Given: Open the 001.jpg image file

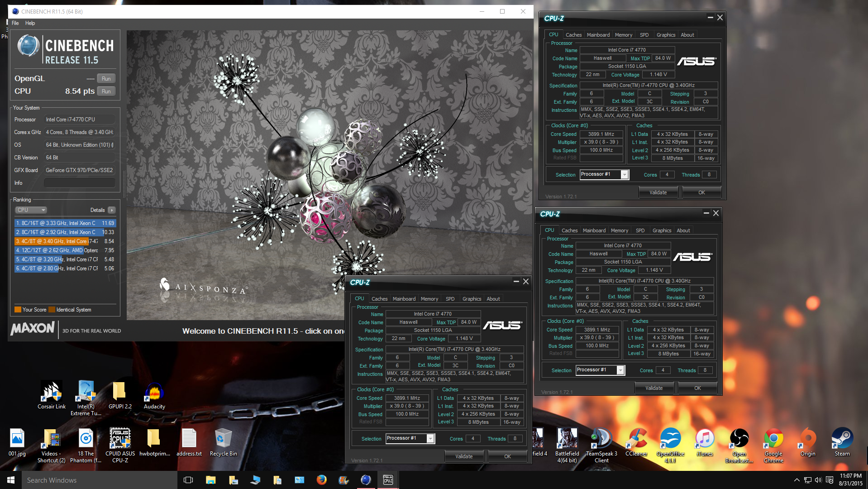Looking at the screenshot, I should pyautogui.click(x=17, y=442).
